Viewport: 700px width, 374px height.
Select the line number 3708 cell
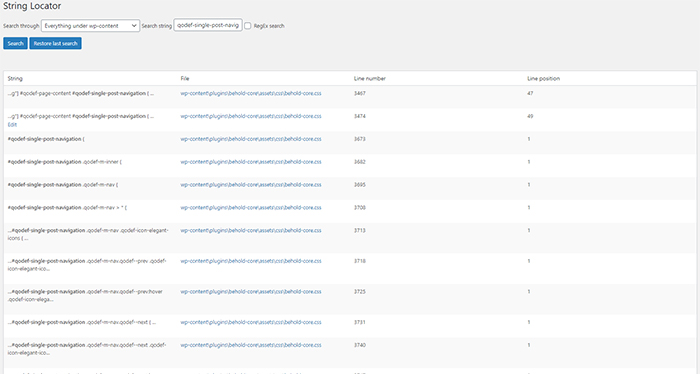tap(360, 208)
